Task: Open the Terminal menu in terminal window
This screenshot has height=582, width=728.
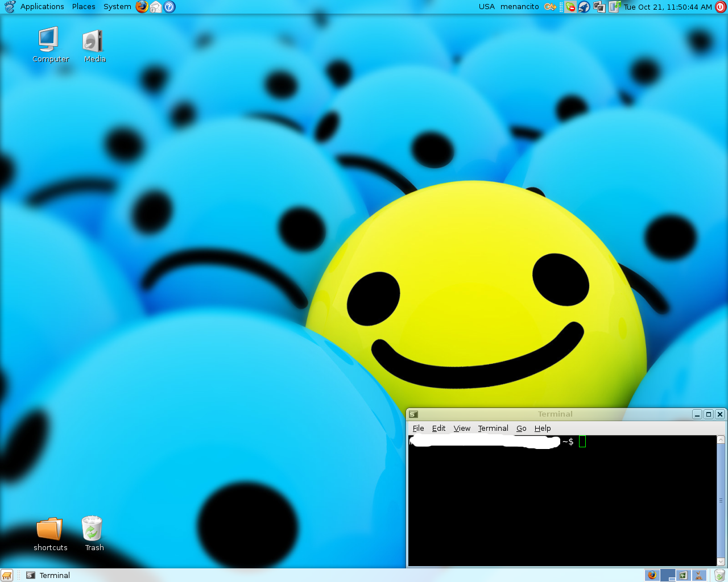Action: pos(493,429)
